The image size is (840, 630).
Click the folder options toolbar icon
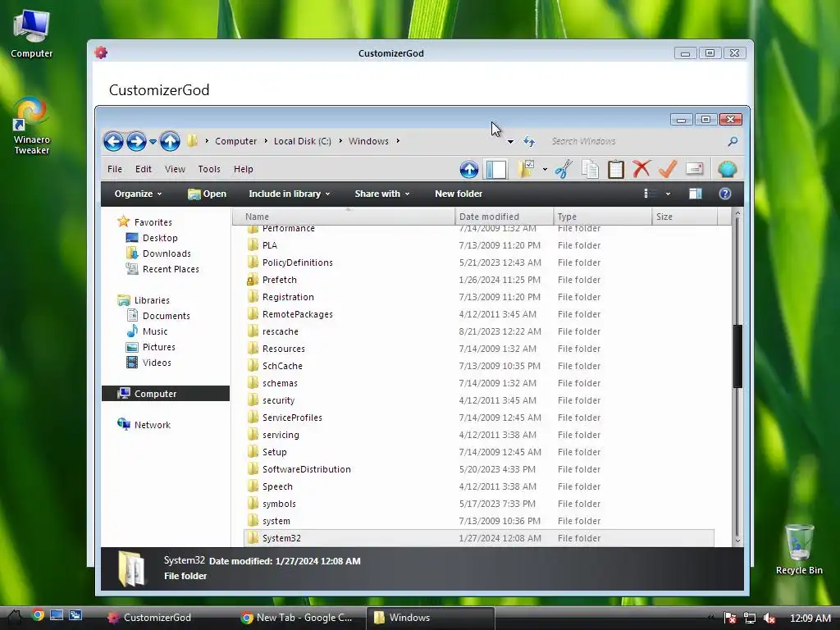click(526, 169)
